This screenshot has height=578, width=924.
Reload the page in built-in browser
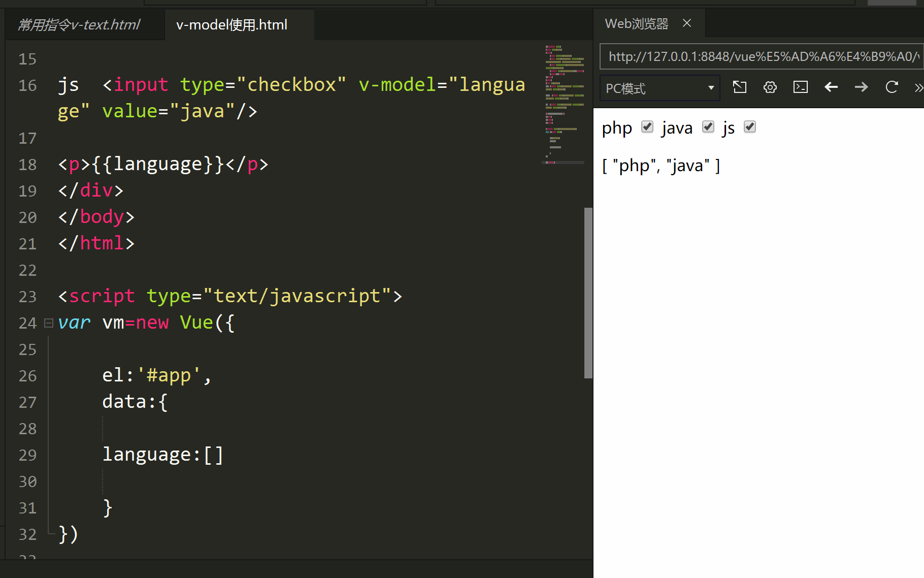tap(892, 87)
